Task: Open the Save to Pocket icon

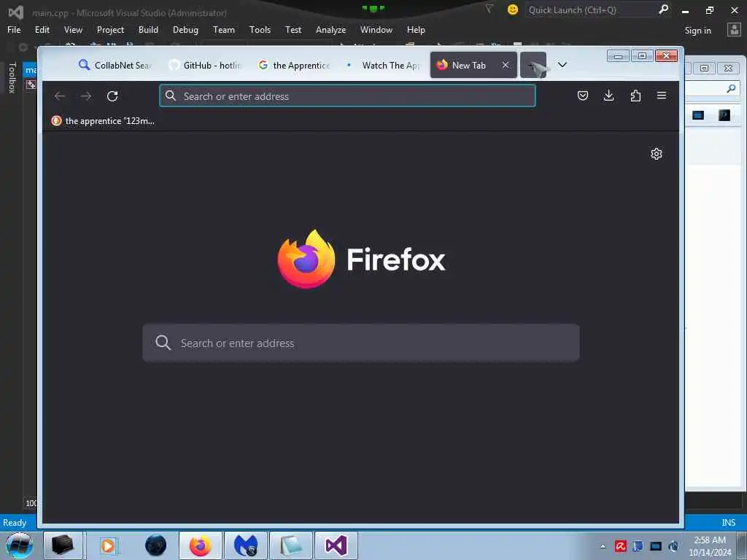Action: tap(583, 96)
